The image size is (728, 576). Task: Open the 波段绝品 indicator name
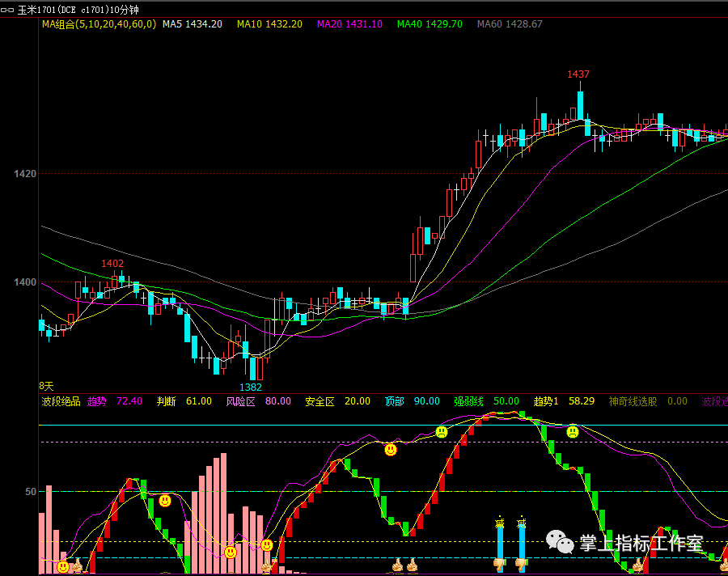[x=61, y=401]
